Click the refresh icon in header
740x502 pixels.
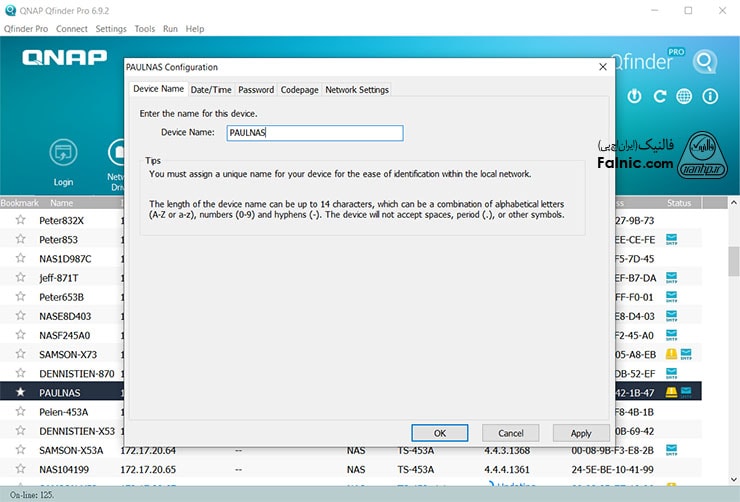point(659,97)
